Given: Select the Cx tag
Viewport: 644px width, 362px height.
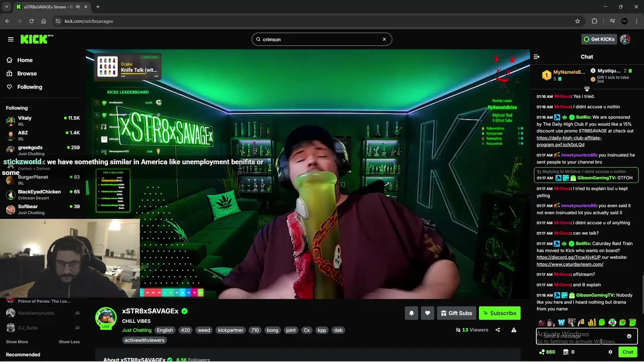Looking at the screenshot, I should (306, 330).
